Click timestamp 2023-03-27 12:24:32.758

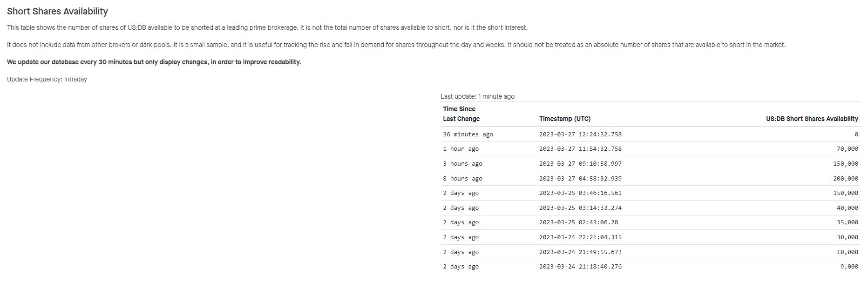point(580,134)
